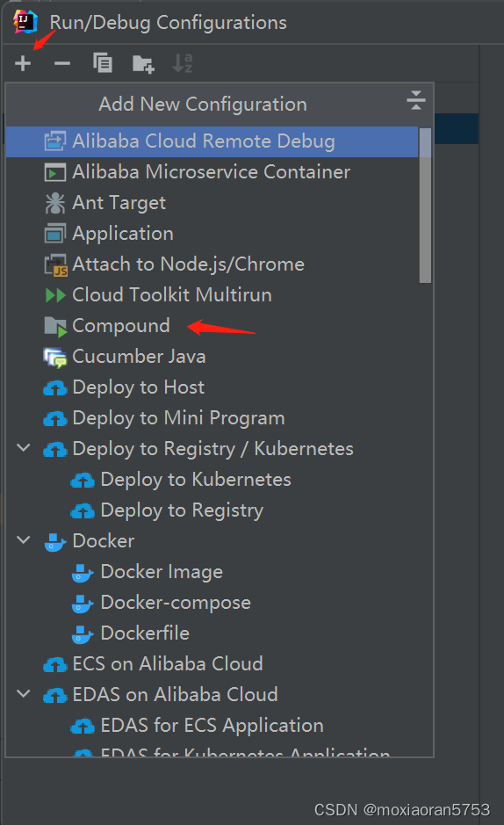The image size is (504, 825).
Task: Click the Sort Configurations alphabetically icon
Action: pyautogui.click(x=183, y=63)
